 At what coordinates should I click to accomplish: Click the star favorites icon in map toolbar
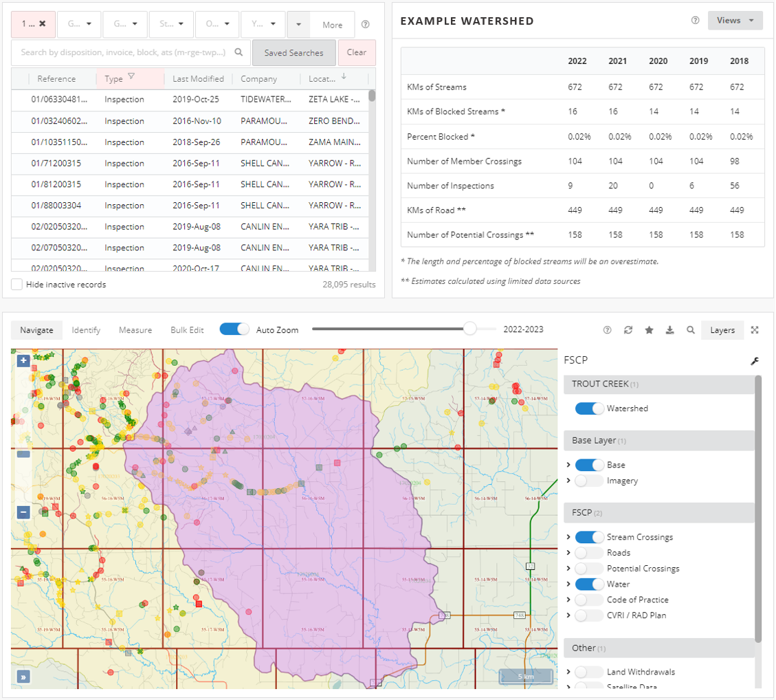tap(649, 330)
